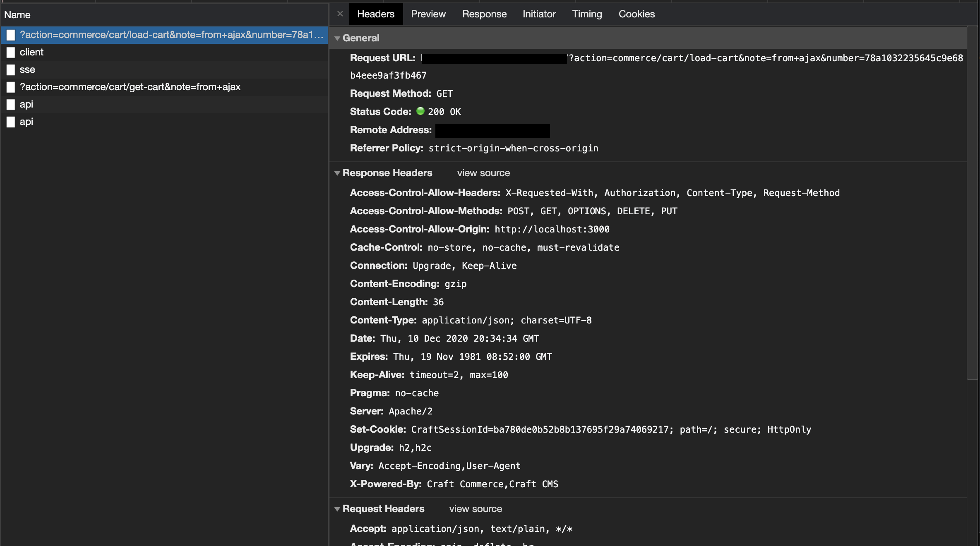
Task: Click the 200 OK status text
Action: point(444,112)
